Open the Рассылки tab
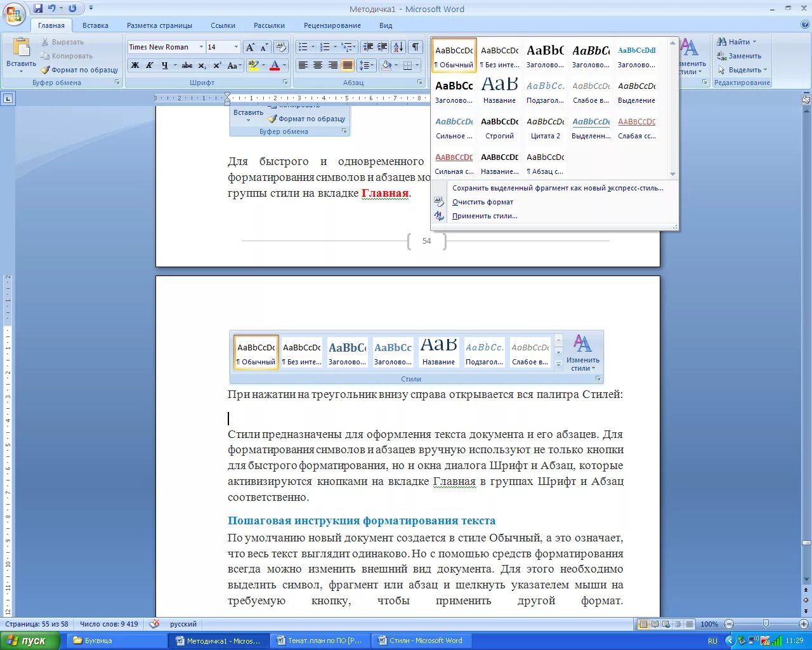 point(269,25)
